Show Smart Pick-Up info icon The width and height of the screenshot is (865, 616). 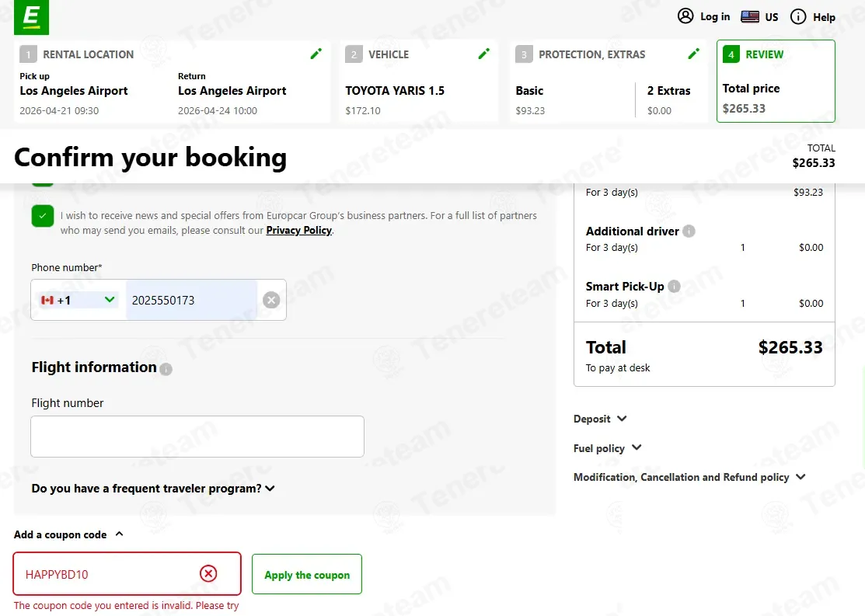coord(674,286)
